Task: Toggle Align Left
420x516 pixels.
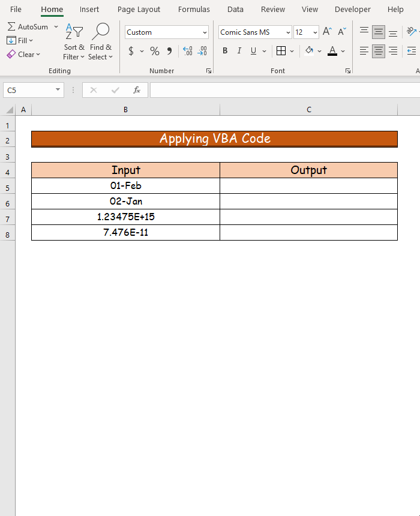Action: [x=364, y=51]
